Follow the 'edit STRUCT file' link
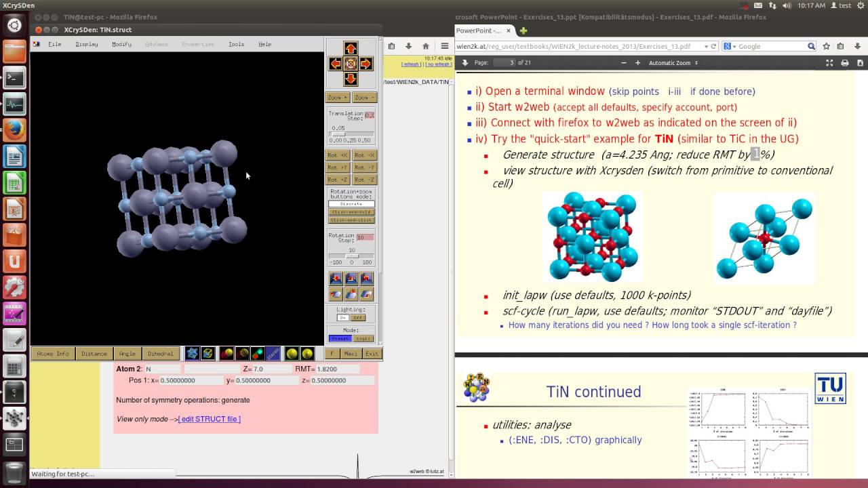This screenshot has height=488, width=868. tap(210, 419)
